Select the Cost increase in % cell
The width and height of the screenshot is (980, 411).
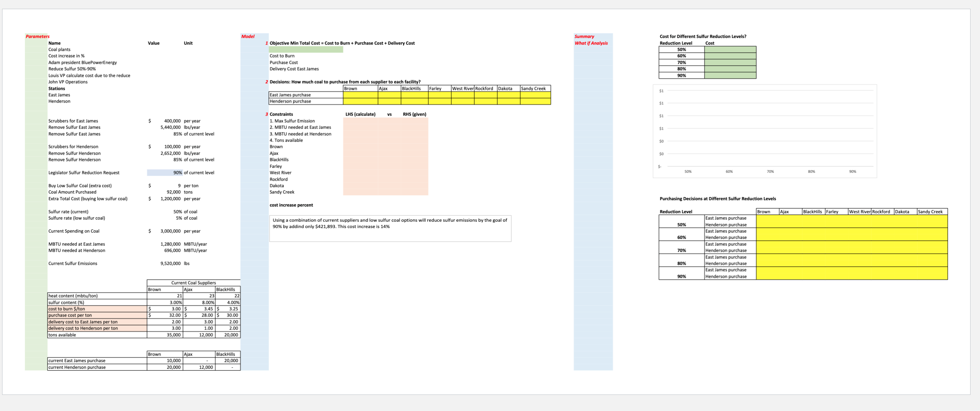click(66, 56)
